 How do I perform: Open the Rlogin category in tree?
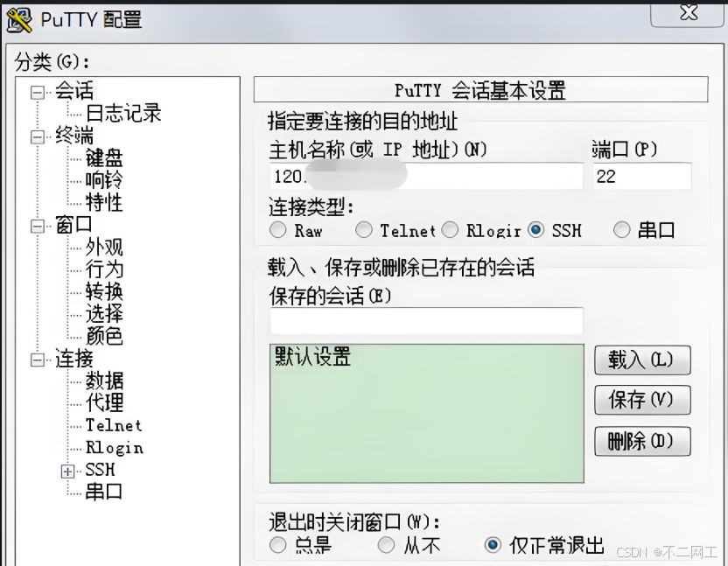(115, 447)
